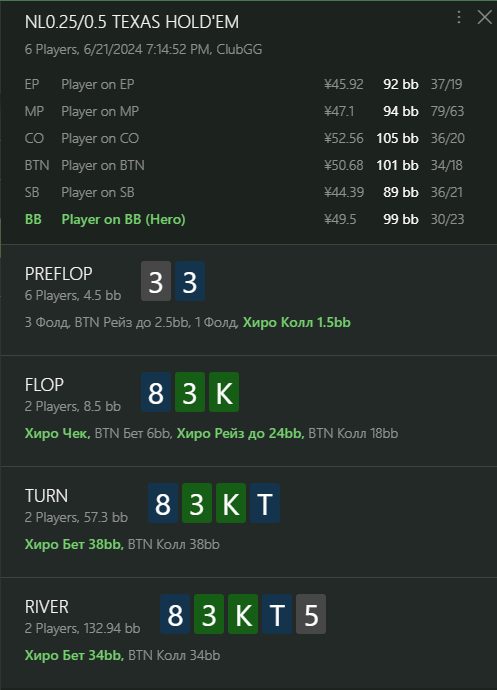Click the green 3 card in river row
Image resolution: width=497 pixels, height=690 pixels.
209,614
